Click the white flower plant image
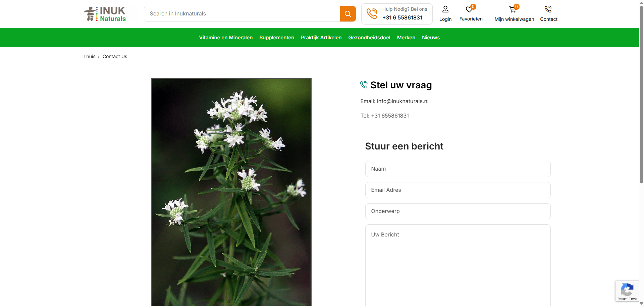 pyautogui.click(x=231, y=192)
